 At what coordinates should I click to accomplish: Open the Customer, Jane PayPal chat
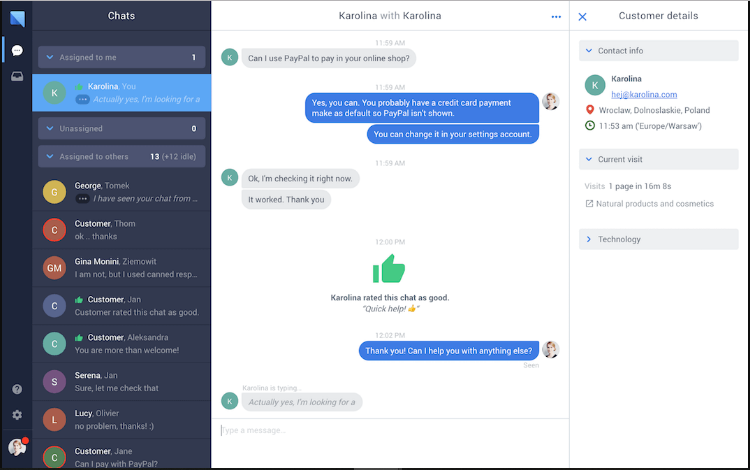click(x=121, y=454)
